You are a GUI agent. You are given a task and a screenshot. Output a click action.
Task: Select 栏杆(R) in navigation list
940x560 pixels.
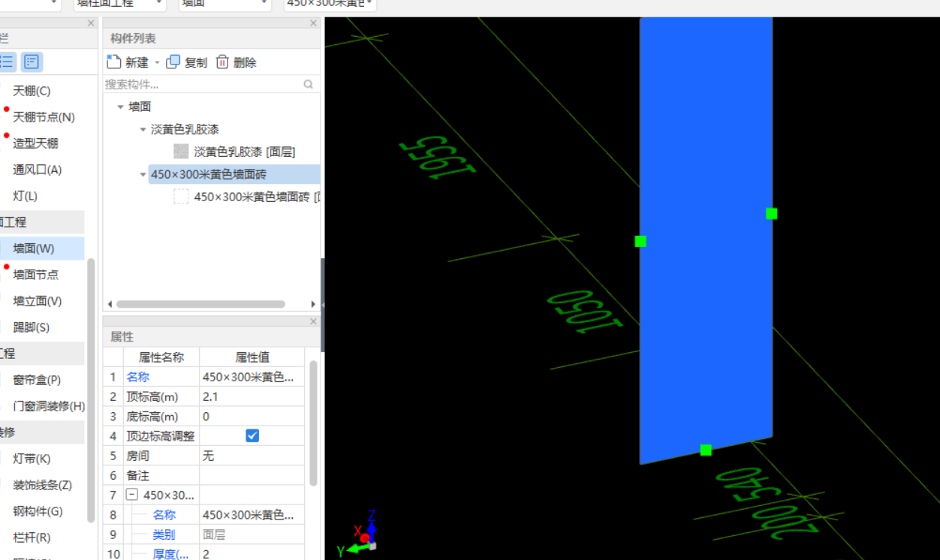point(32,537)
